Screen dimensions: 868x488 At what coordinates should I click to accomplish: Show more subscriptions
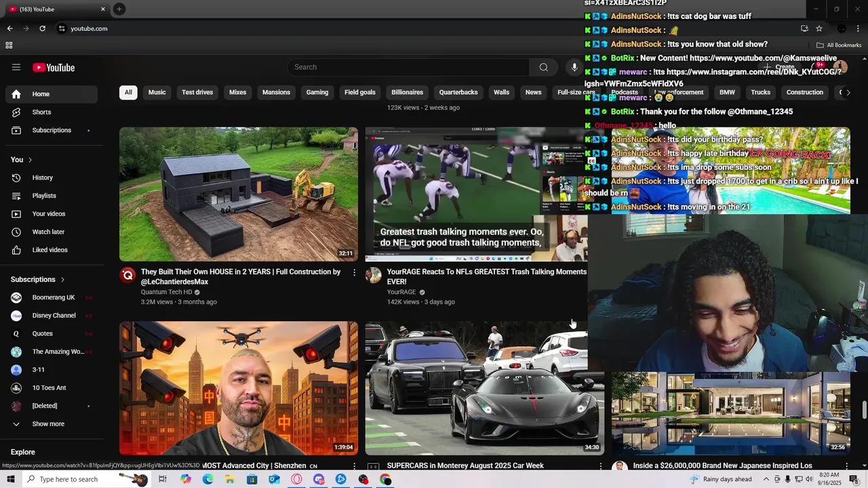tap(52, 424)
